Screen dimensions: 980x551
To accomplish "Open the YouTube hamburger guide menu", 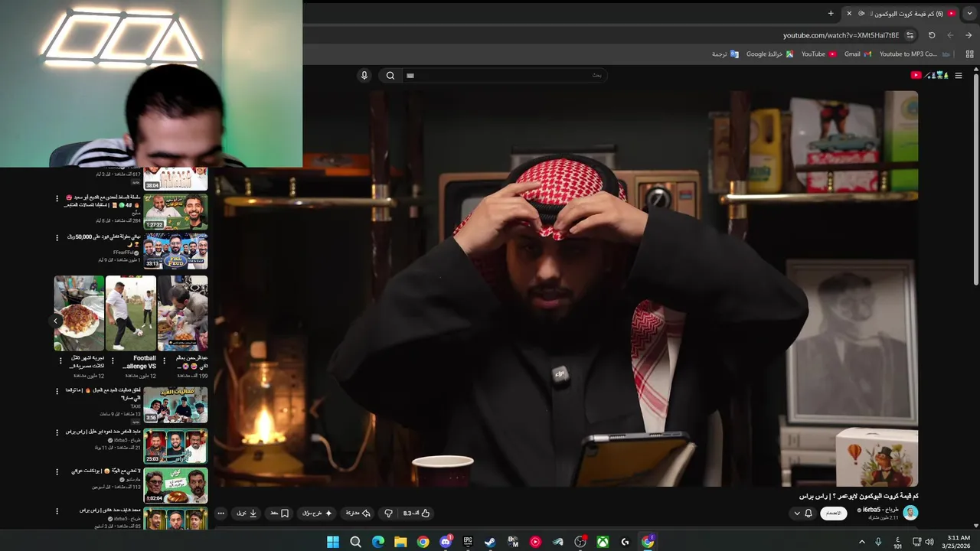I will coord(958,75).
